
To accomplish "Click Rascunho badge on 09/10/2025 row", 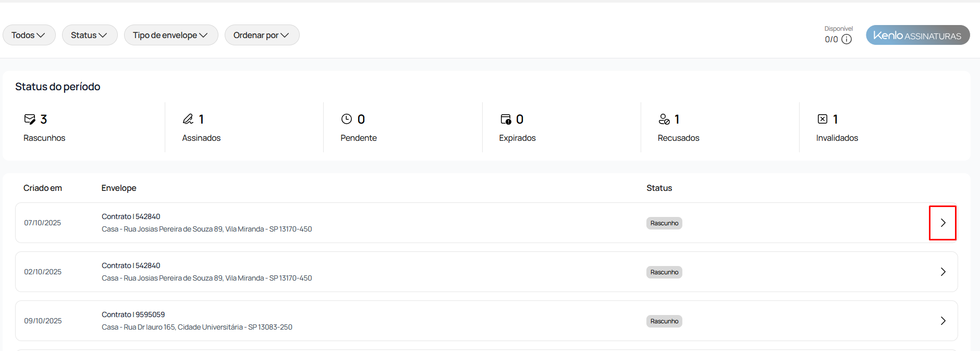I will click(664, 321).
